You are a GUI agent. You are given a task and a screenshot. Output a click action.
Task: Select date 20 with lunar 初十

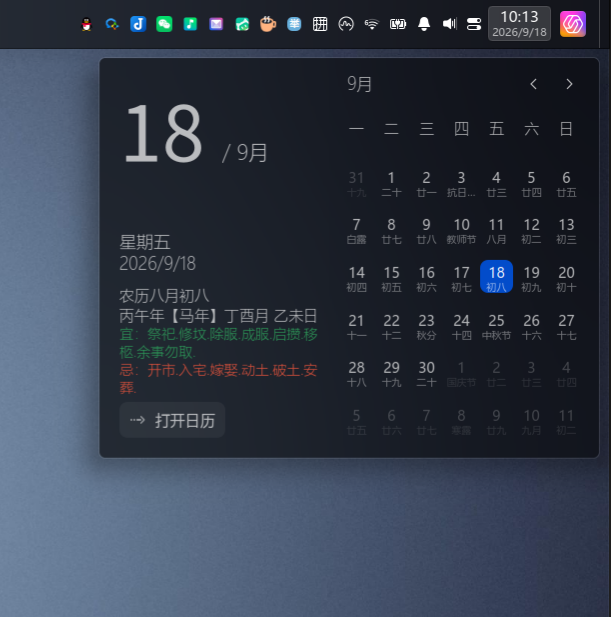pos(567,279)
